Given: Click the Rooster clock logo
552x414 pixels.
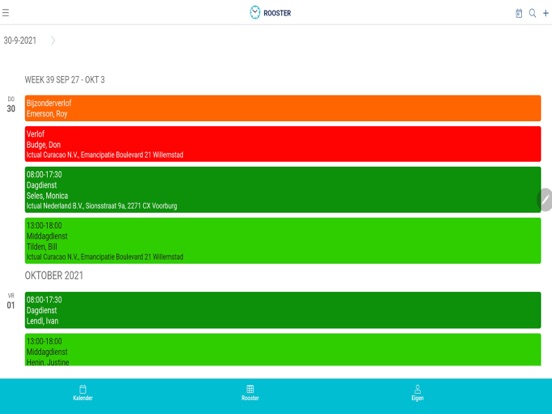Looking at the screenshot, I should click(255, 13).
